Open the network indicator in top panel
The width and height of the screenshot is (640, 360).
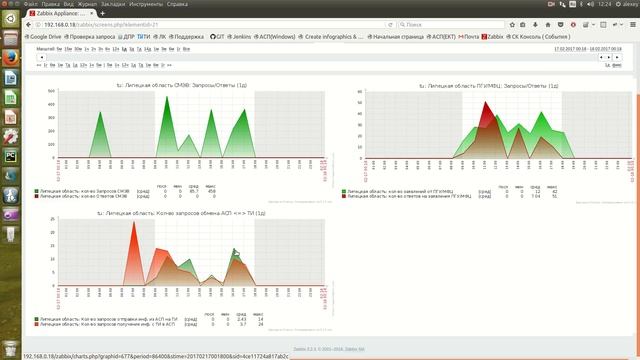(562, 4)
